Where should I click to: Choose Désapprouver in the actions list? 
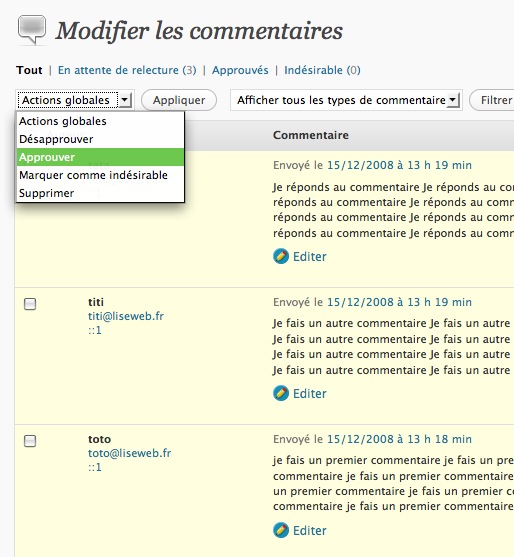(x=101, y=139)
